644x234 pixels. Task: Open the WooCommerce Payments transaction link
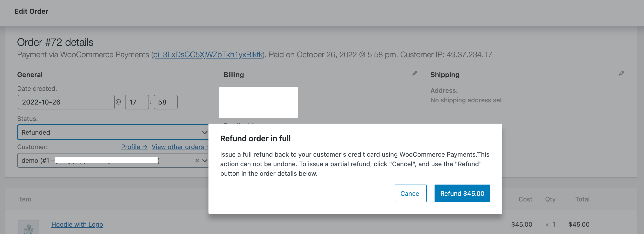(x=208, y=55)
